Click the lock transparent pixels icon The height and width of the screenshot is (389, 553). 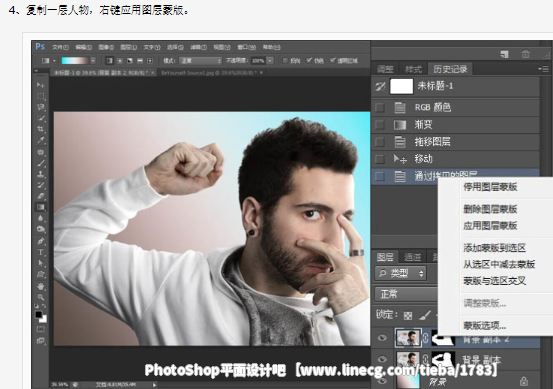click(x=408, y=316)
